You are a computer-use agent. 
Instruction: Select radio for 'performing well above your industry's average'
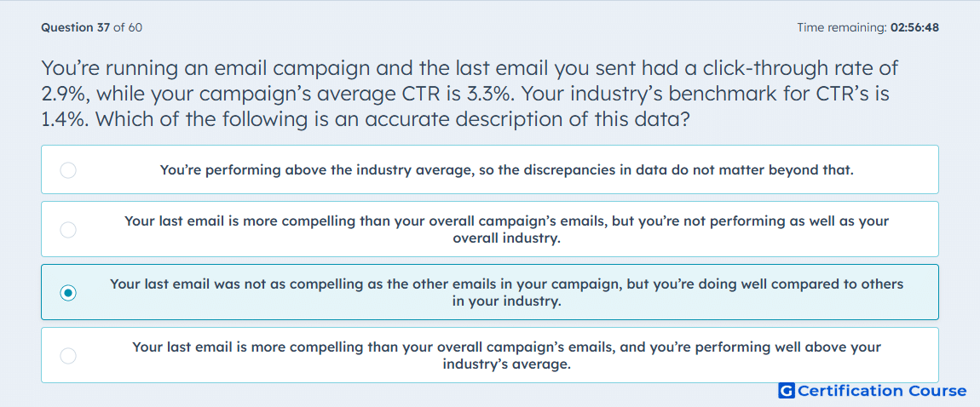pyautogui.click(x=68, y=356)
